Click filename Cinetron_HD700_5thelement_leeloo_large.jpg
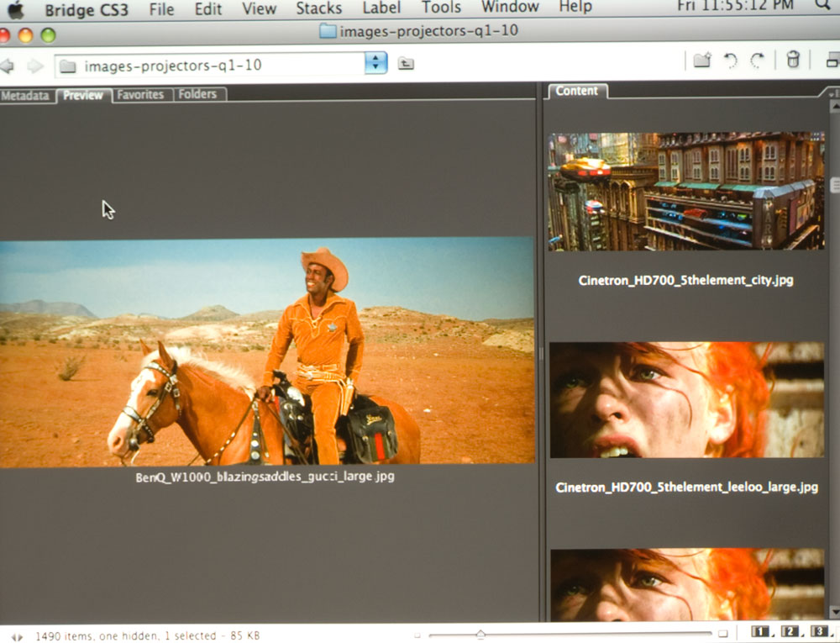 [687, 487]
